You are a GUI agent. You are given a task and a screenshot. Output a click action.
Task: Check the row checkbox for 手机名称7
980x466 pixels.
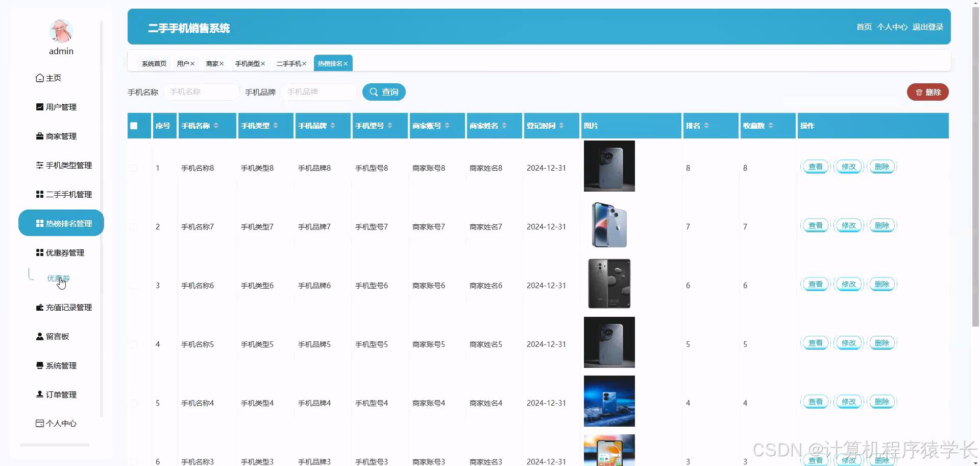pyautogui.click(x=134, y=227)
